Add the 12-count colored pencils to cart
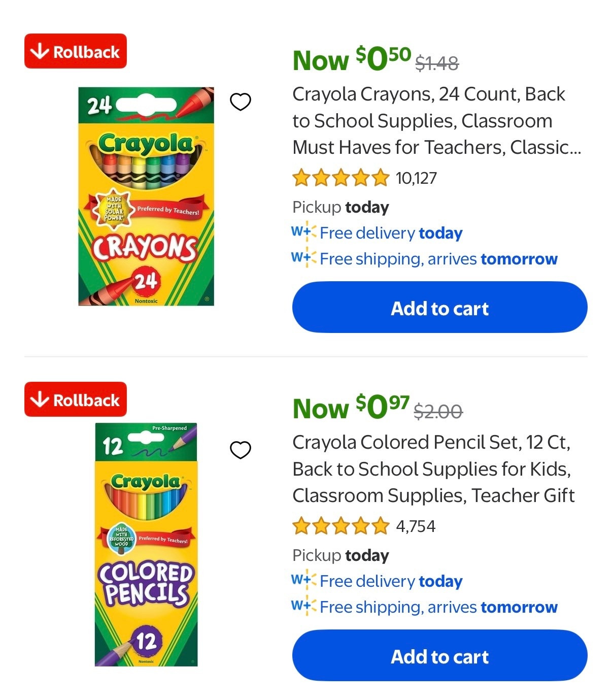This screenshot has height=700, width=612. tap(439, 656)
